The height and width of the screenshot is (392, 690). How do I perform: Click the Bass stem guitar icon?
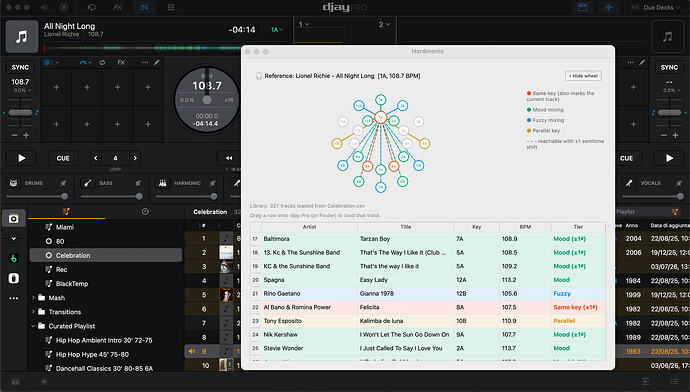(x=88, y=183)
